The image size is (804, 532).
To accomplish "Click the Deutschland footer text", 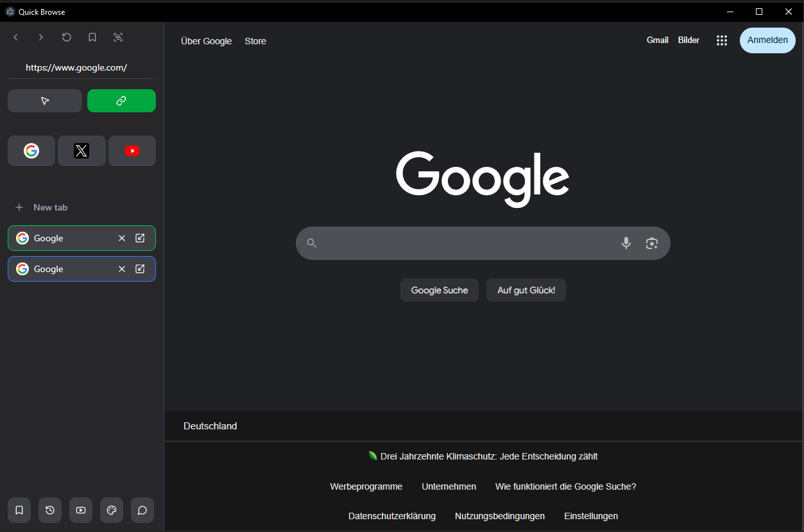I will (210, 426).
